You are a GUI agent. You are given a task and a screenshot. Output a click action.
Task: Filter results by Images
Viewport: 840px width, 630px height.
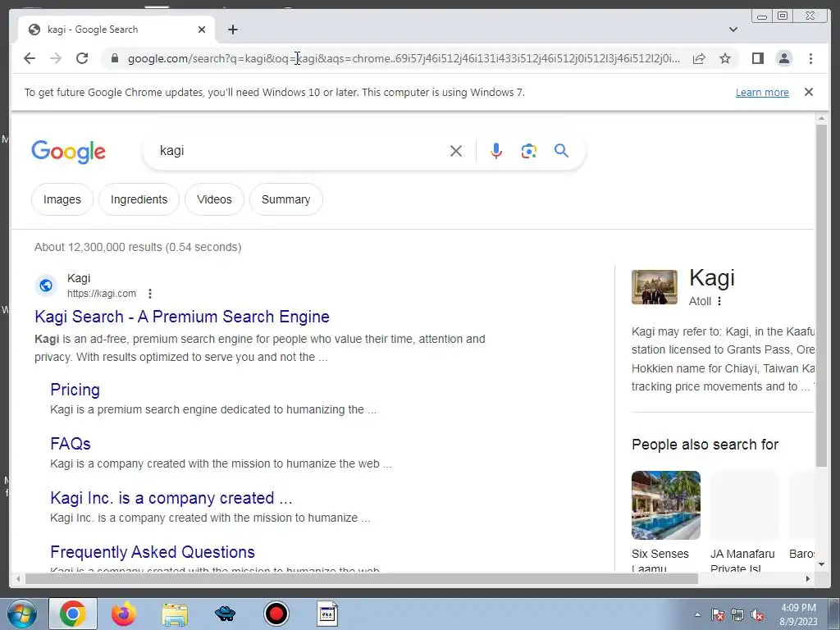click(x=62, y=199)
